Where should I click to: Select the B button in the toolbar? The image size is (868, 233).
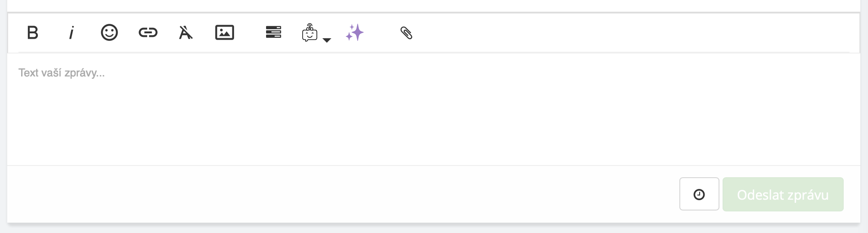pyautogui.click(x=33, y=33)
